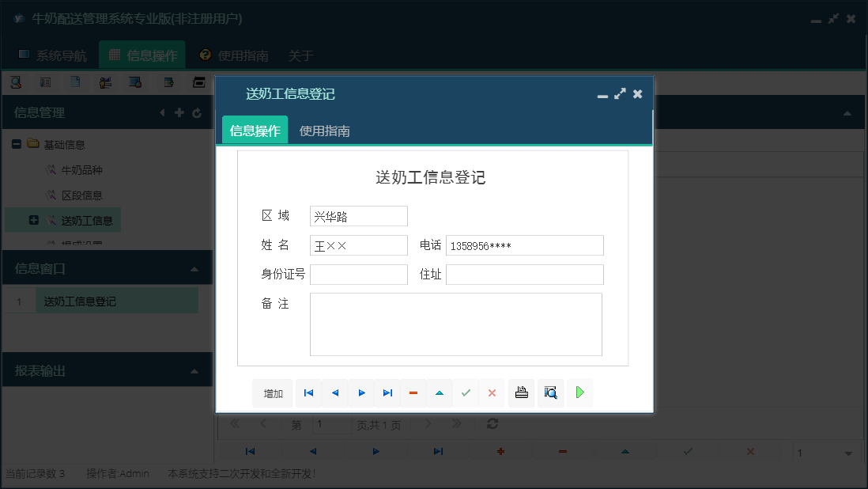The image size is (868, 489).
Task: Open print preview in the dialog toolbar
Action: pyautogui.click(x=550, y=392)
